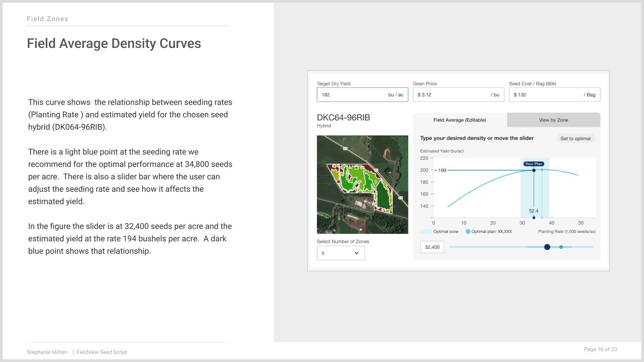Switch to Field Average (Editable) tab

(460, 120)
